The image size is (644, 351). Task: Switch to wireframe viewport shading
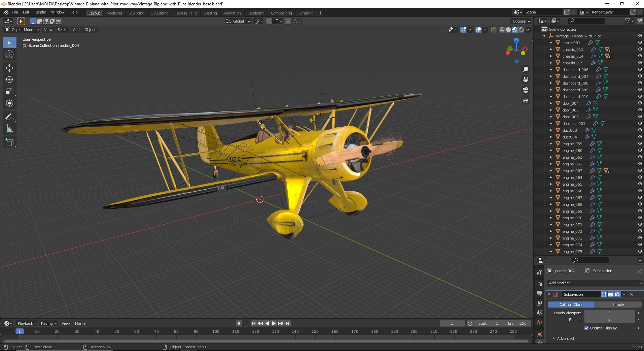[x=502, y=30]
